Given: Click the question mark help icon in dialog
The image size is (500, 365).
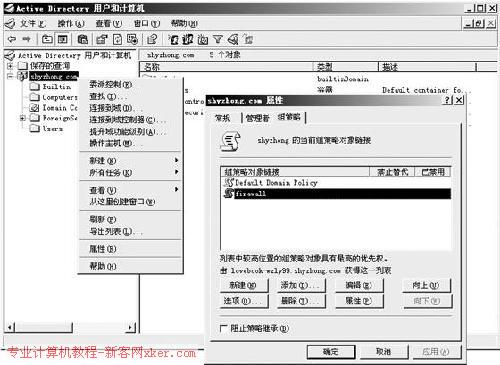Looking at the screenshot, I should click(448, 100).
